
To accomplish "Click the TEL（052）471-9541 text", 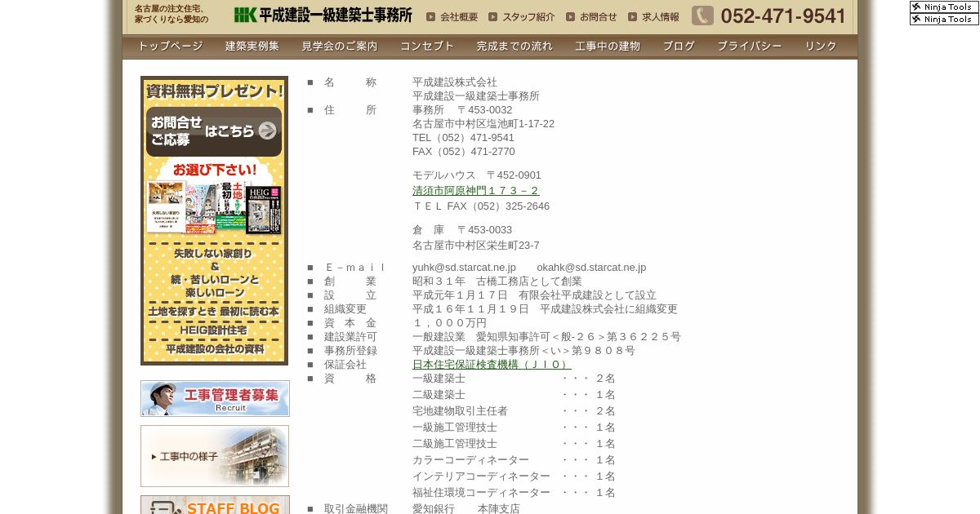I will pos(463,138).
